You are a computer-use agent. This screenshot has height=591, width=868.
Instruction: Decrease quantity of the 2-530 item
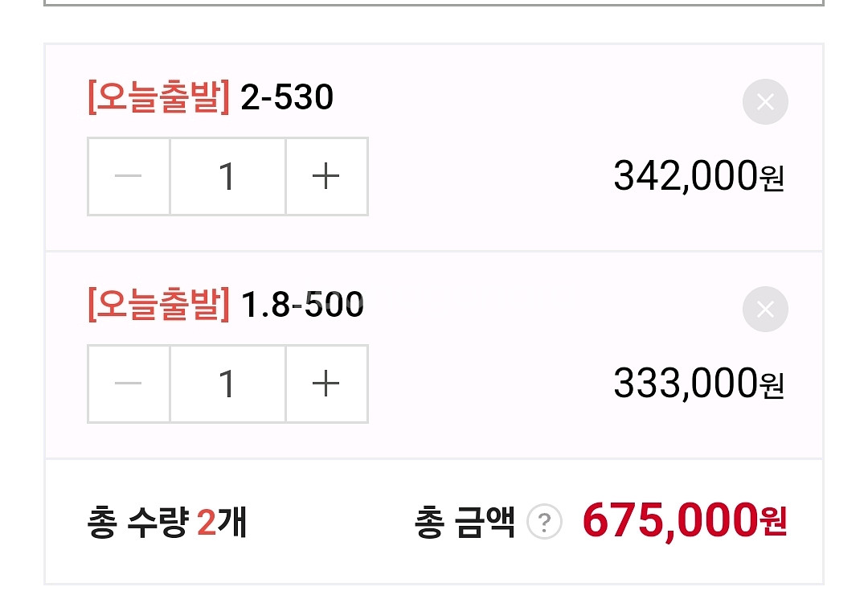128,176
